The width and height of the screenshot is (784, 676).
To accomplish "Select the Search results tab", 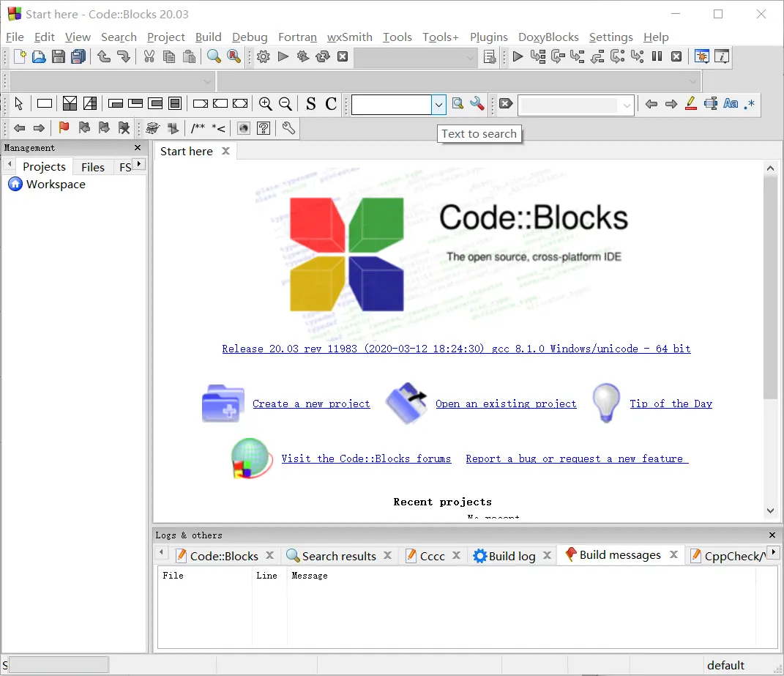I will point(339,556).
